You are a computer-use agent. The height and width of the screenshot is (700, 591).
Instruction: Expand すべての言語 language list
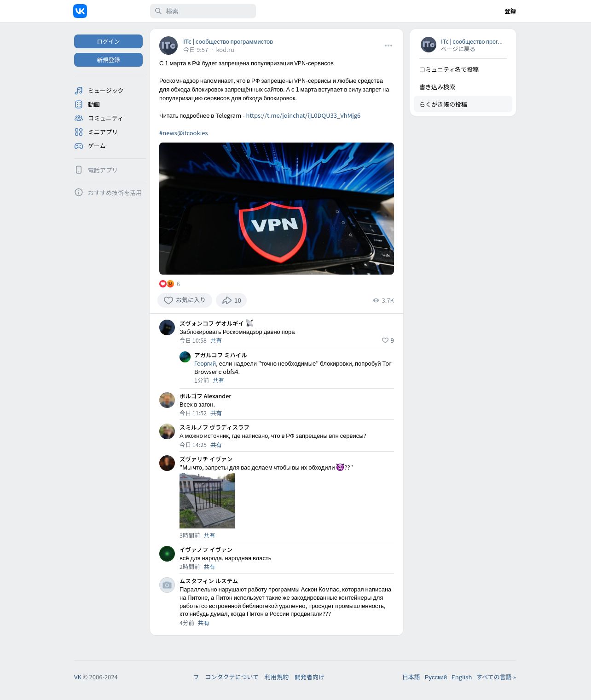point(496,677)
